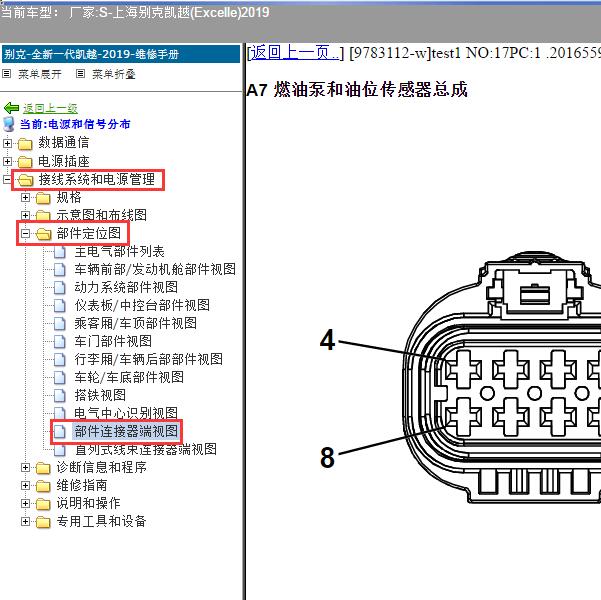The height and width of the screenshot is (600, 601).
Task: Click the A7 燃油泵和油位传感器总成 heading
Action: tap(357, 90)
